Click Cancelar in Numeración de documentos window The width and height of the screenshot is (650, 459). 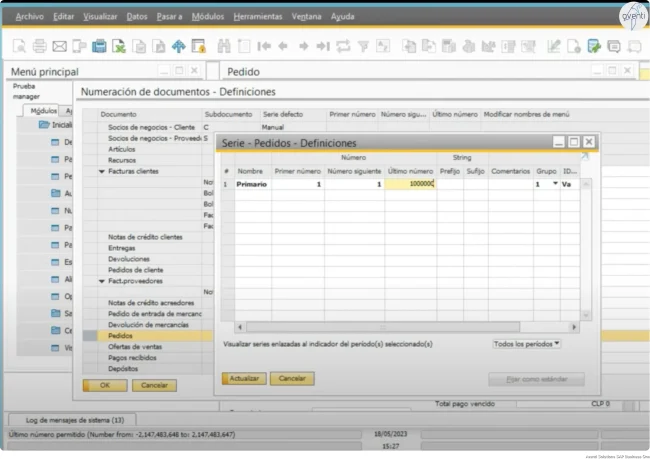coord(154,385)
